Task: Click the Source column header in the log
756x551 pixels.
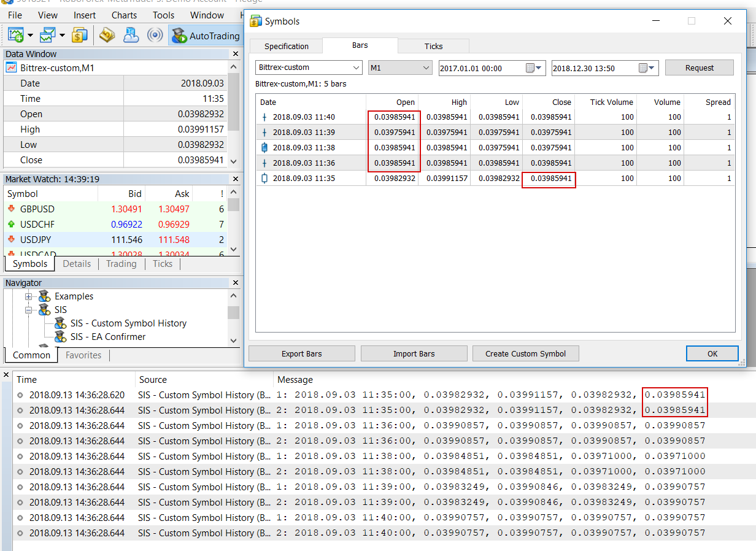Action: click(204, 380)
